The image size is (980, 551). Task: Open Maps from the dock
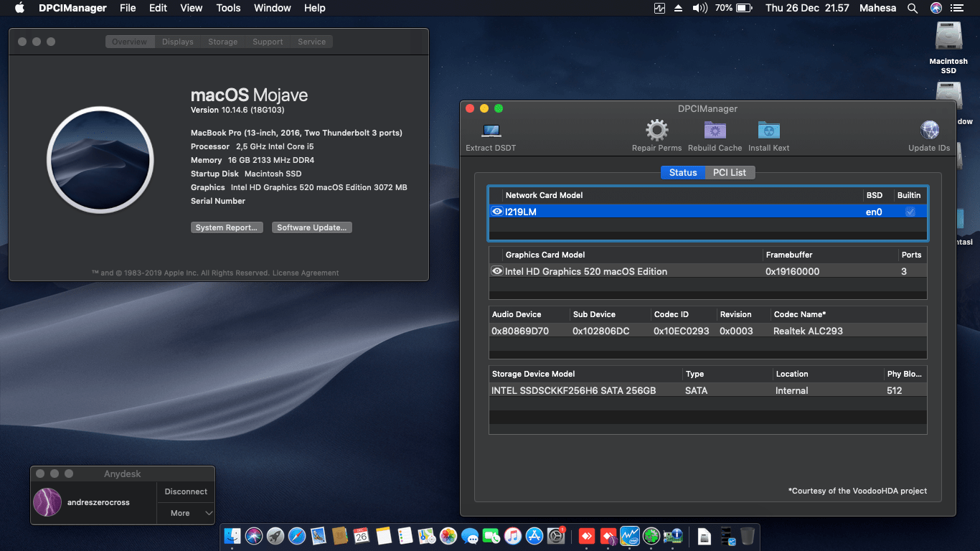tap(427, 535)
